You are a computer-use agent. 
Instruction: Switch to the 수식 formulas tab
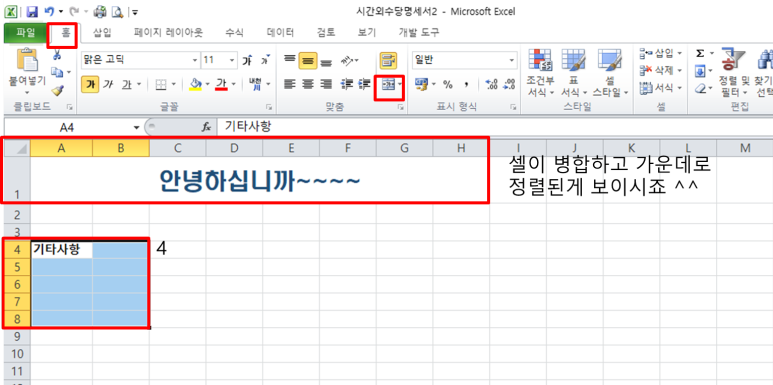click(x=234, y=33)
